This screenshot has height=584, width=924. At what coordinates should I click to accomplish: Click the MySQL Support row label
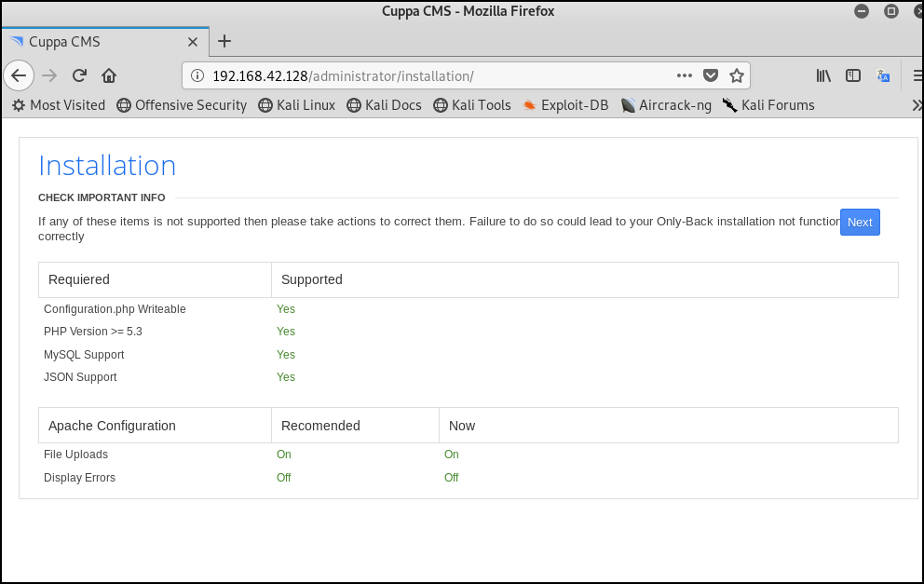click(x=84, y=355)
